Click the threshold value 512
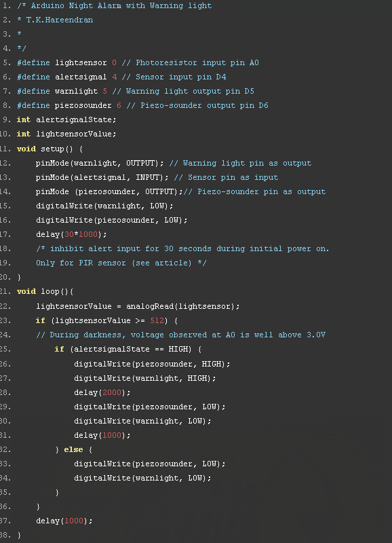 point(157,320)
